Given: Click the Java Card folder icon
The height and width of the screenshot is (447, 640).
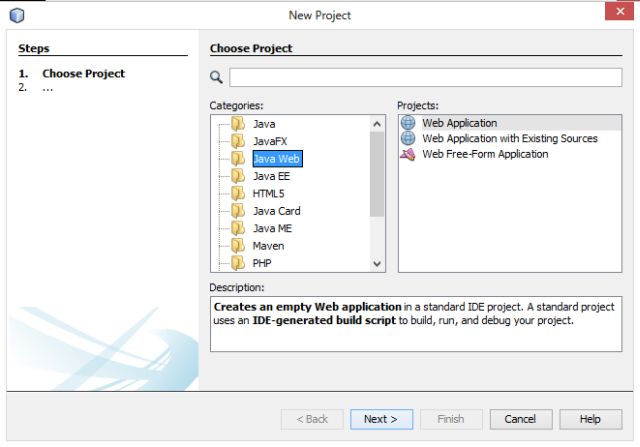Looking at the screenshot, I should [238, 211].
